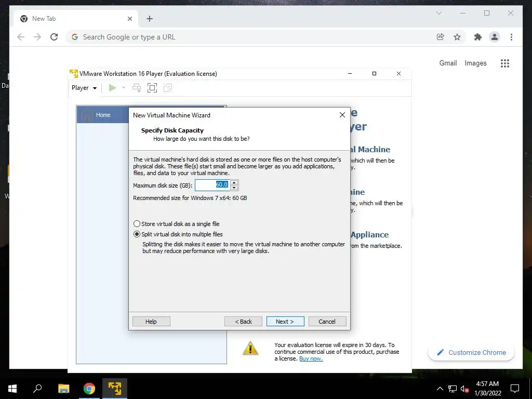Screen dimensions: 532x399
Task: Bookmark this tab with the star icon
Action: pyautogui.click(x=457, y=37)
